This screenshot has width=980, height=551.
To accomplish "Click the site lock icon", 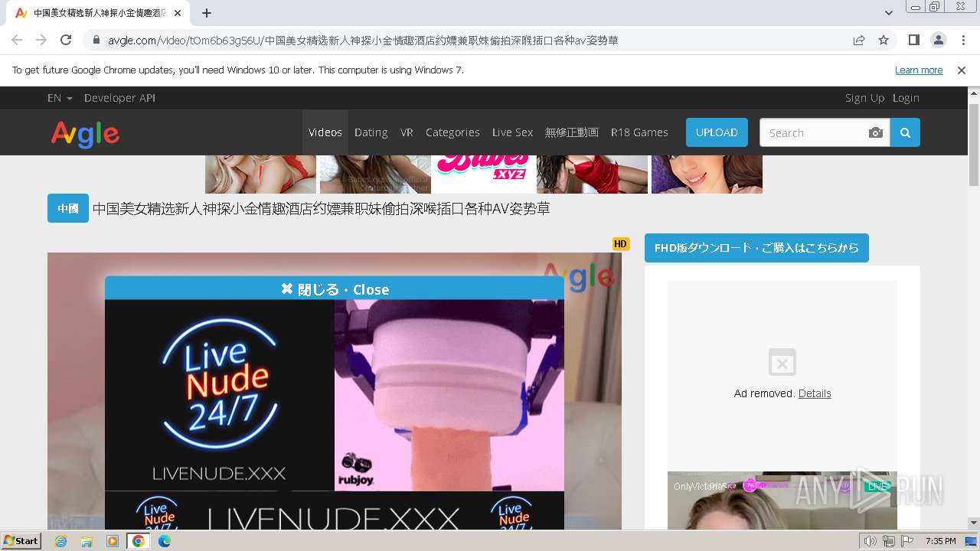I will tap(96, 41).
